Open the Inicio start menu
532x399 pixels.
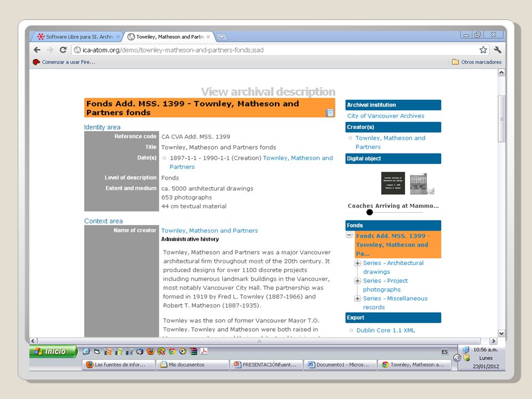[x=53, y=351]
